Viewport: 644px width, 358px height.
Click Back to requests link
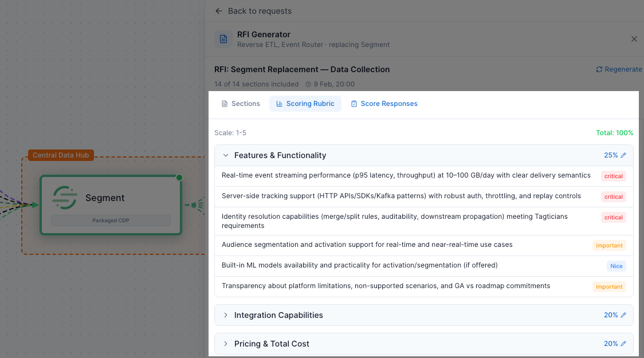point(260,11)
